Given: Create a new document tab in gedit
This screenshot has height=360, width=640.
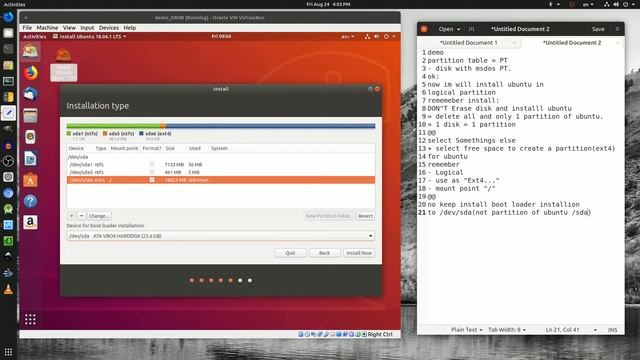Looking at the screenshot, I should [x=471, y=29].
